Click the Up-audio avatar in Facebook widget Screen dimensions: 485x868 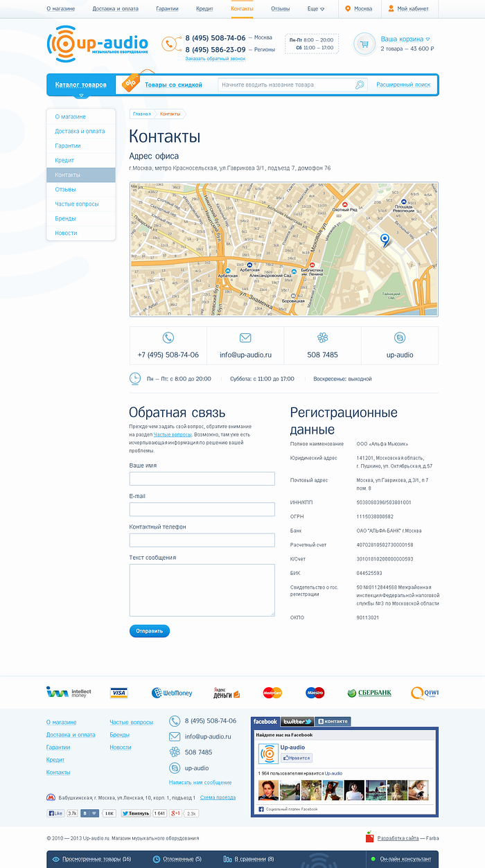[x=268, y=754]
